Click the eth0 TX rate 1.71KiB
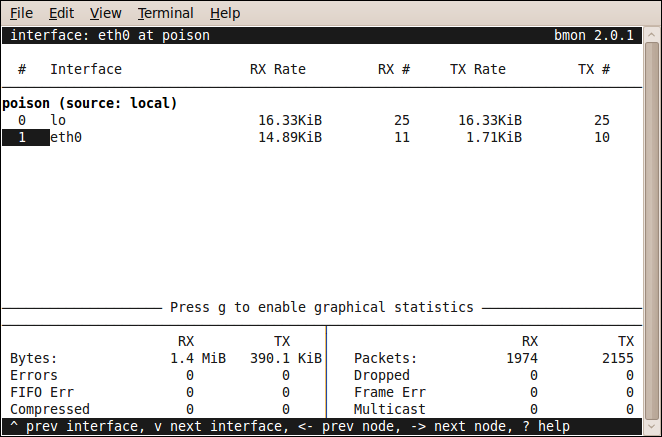The width and height of the screenshot is (662, 437). pyautogui.click(x=494, y=137)
